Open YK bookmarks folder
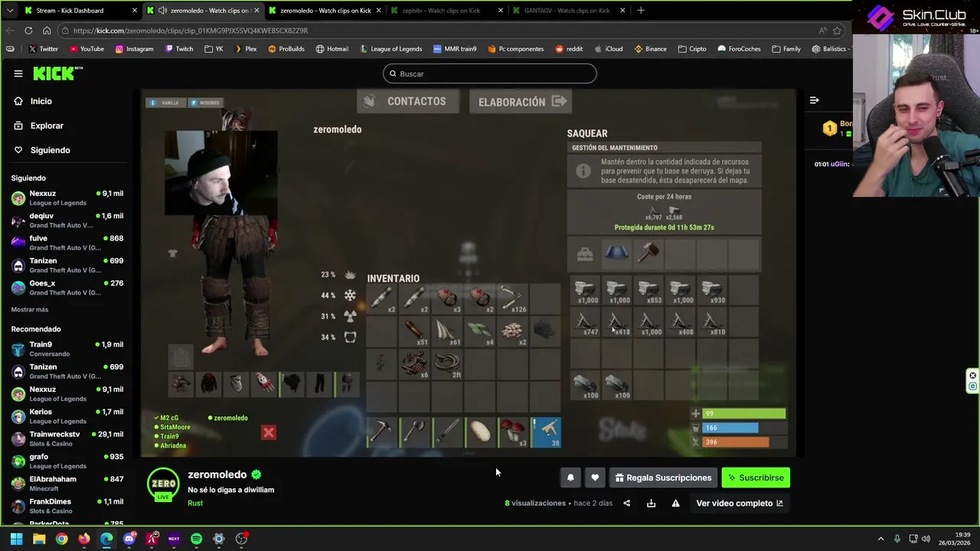This screenshot has width=980, height=551. (x=214, y=49)
